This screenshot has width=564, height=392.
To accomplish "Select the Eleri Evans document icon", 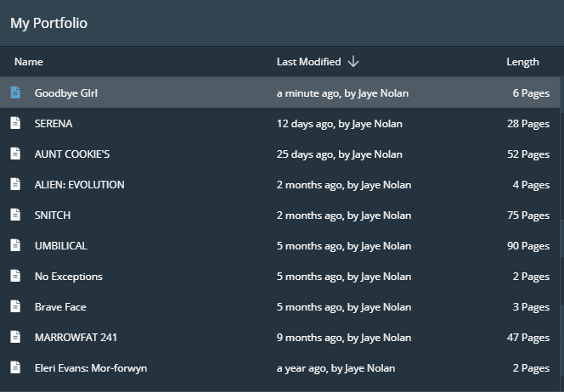I will pos(15,367).
